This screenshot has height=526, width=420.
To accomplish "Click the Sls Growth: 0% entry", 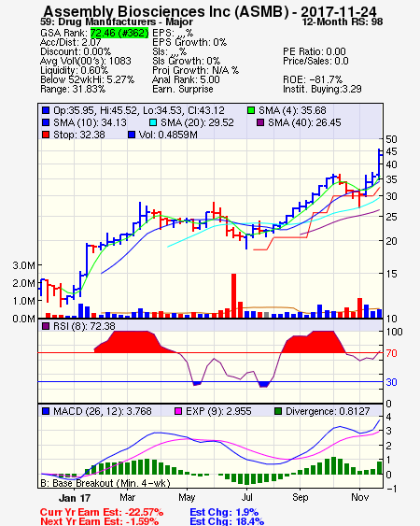I will point(186,61).
